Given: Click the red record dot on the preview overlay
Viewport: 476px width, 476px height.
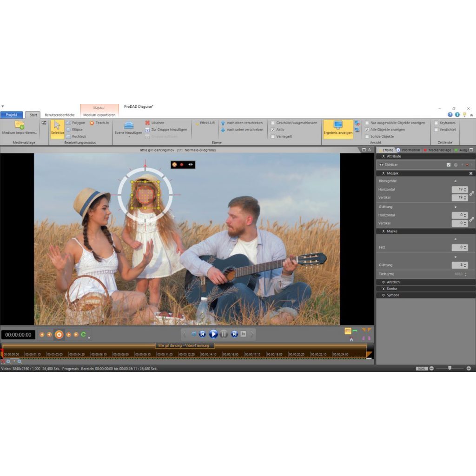Looking at the screenshot, I should (182, 165).
